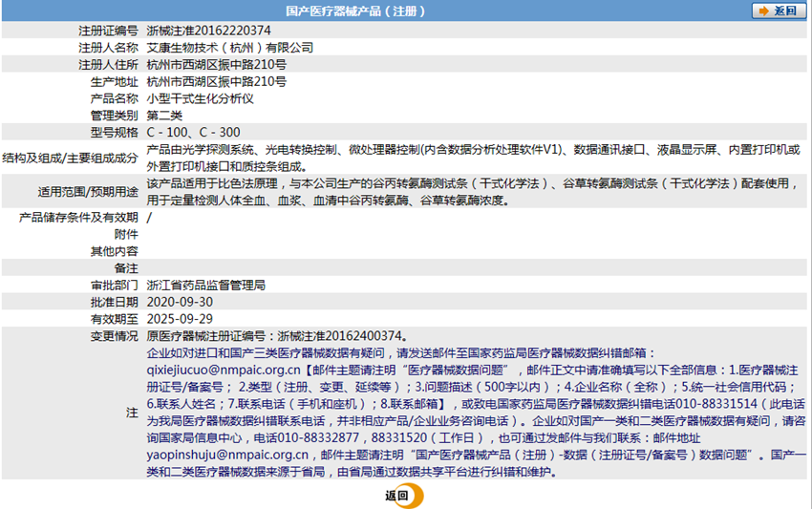Click the 变更情况 original registration number text
Viewport: 812px width, 509px height.
[x=277, y=336]
